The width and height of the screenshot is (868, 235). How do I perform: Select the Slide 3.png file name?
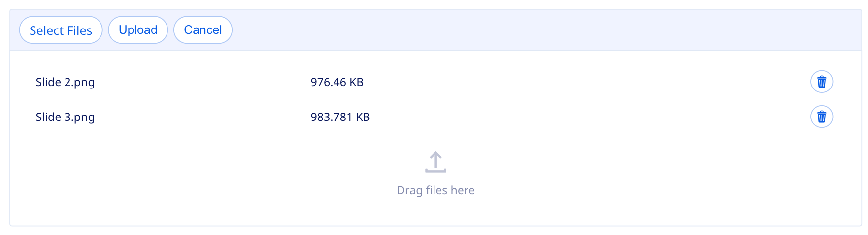click(65, 117)
